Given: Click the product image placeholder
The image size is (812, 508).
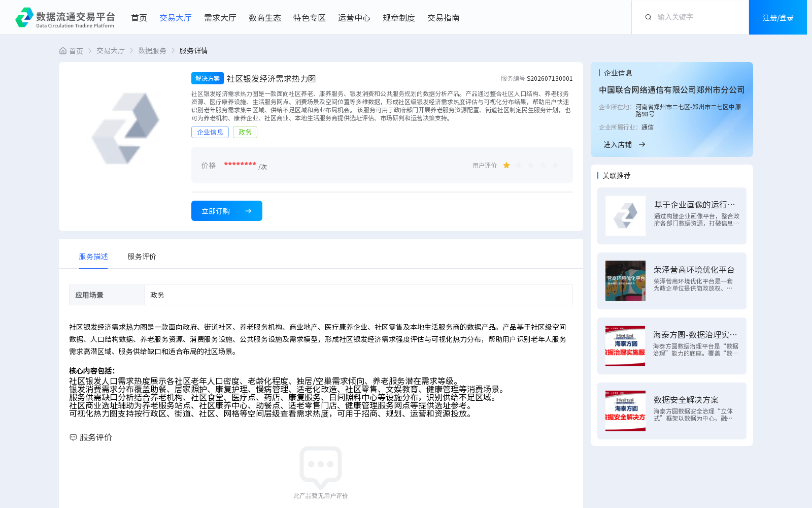Looking at the screenshot, I should point(125,129).
